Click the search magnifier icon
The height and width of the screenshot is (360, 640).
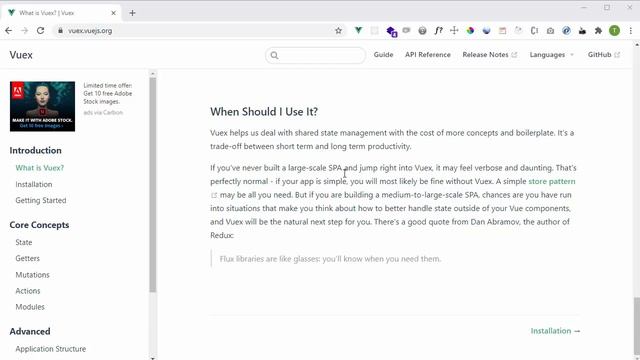(x=274, y=55)
